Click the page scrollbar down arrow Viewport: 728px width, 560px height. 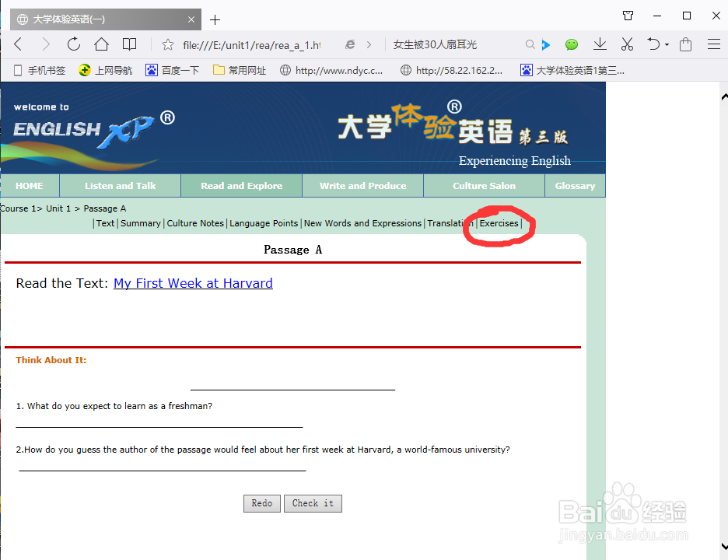pyautogui.click(x=724, y=546)
